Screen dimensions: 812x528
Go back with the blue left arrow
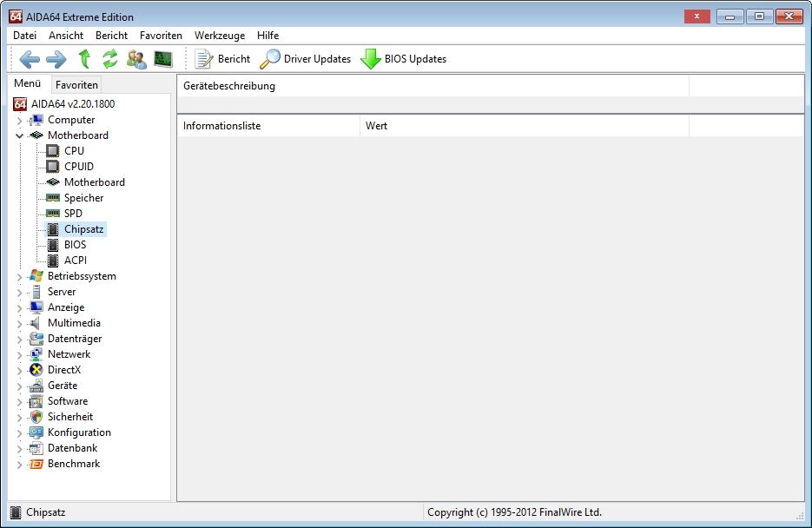pos(30,59)
